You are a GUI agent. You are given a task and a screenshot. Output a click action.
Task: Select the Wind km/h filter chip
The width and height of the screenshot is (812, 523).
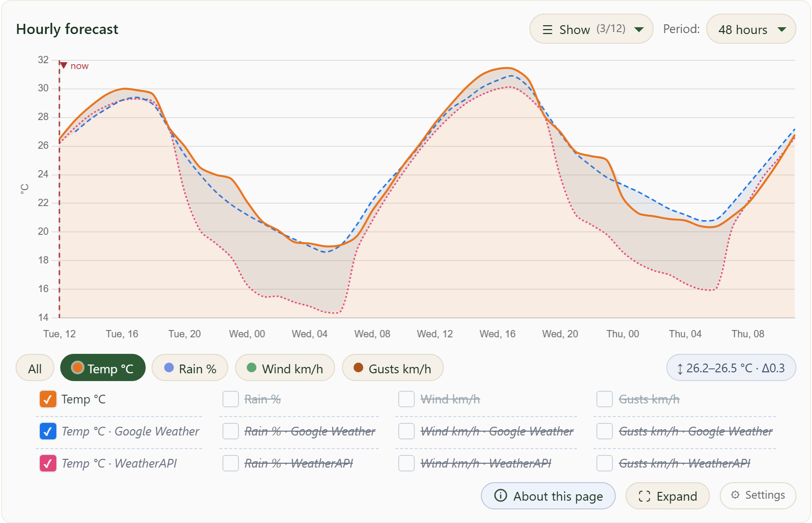[285, 368]
